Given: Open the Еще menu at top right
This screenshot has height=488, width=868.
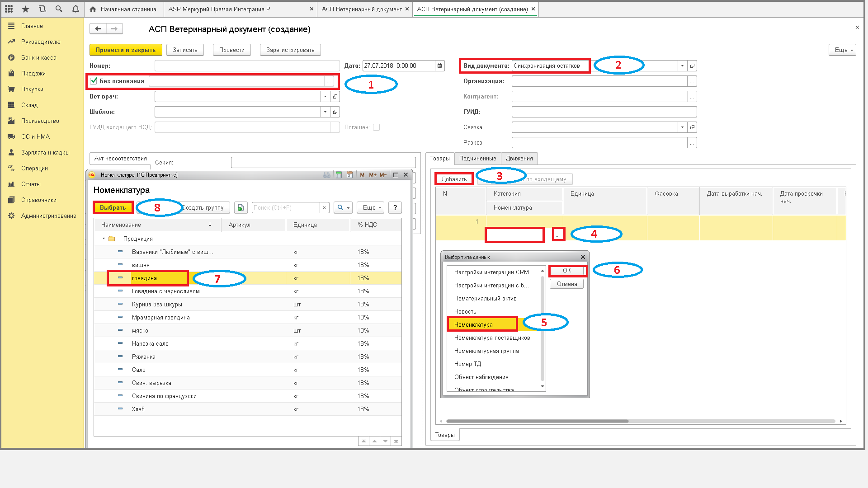Looking at the screenshot, I should point(843,50).
